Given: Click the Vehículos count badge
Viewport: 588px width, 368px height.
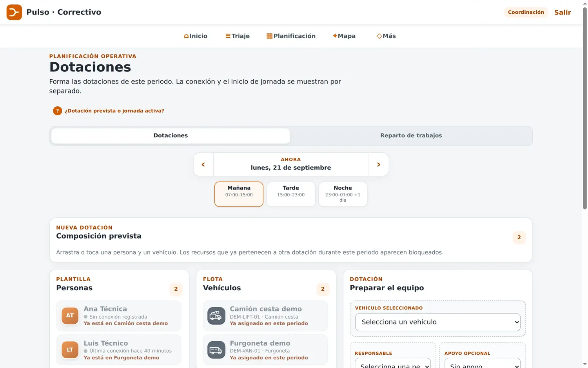Looking at the screenshot, I should tap(323, 289).
